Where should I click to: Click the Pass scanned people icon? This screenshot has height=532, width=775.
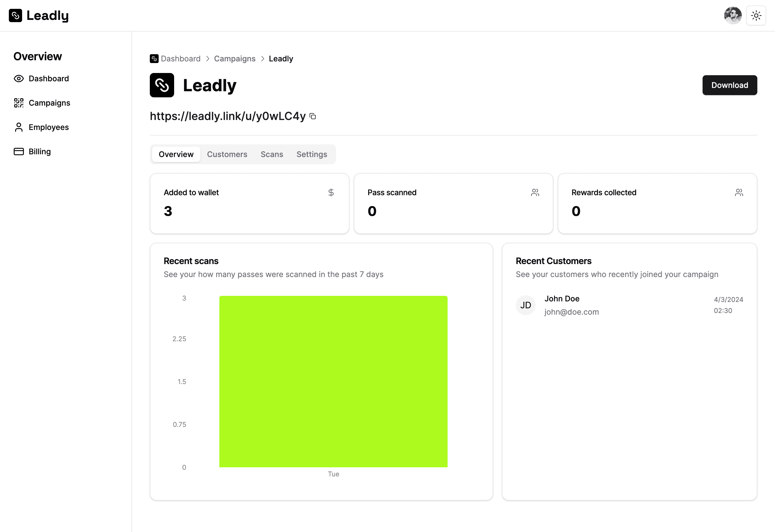[535, 193]
